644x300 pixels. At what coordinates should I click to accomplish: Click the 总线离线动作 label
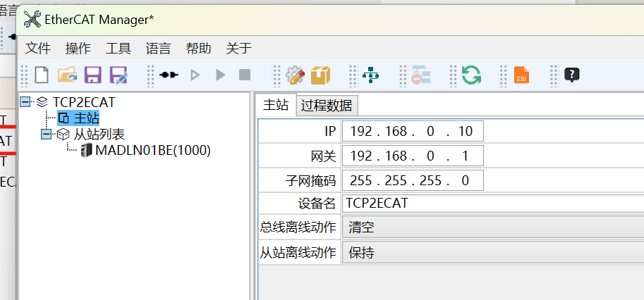(298, 227)
